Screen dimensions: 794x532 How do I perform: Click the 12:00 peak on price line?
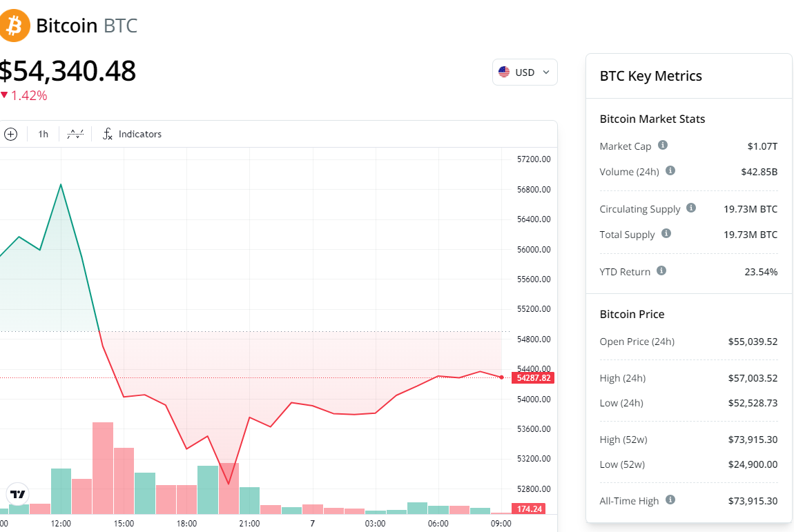click(x=61, y=185)
